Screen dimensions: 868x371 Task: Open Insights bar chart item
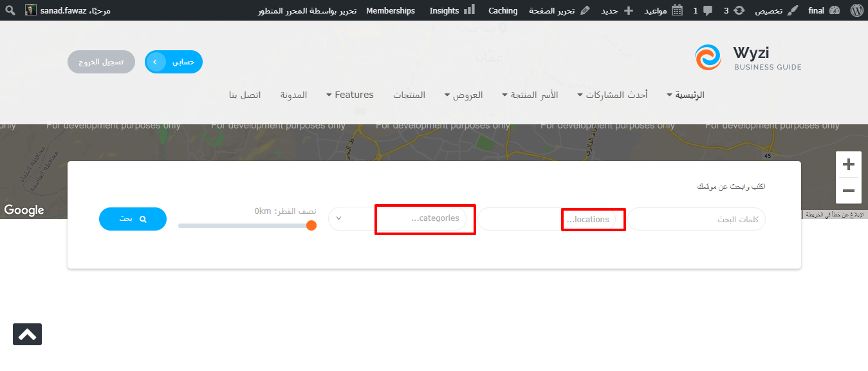(x=452, y=10)
